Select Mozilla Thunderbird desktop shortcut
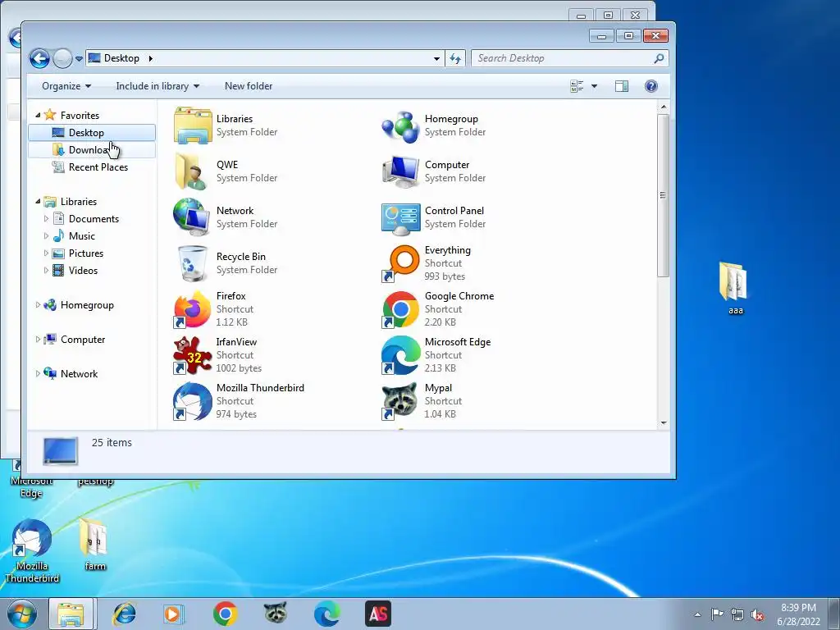 click(32, 551)
